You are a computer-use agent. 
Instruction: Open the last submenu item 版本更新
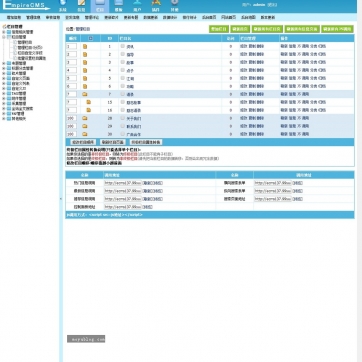click(x=268, y=17)
